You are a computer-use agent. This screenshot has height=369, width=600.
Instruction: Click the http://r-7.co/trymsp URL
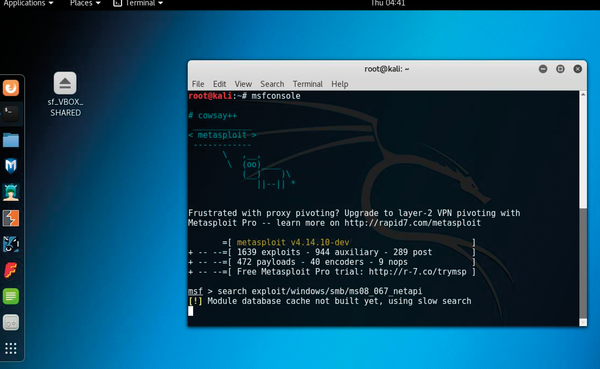[417, 272]
